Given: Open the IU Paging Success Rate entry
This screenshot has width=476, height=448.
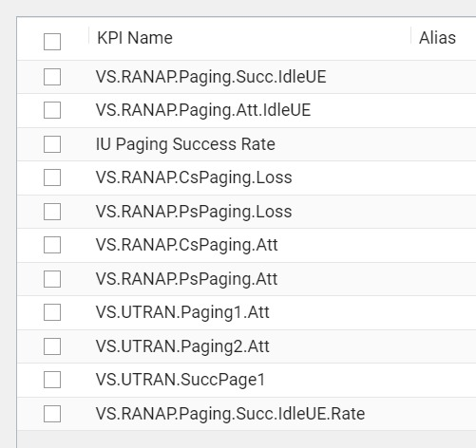Looking at the screenshot, I should [185, 144].
